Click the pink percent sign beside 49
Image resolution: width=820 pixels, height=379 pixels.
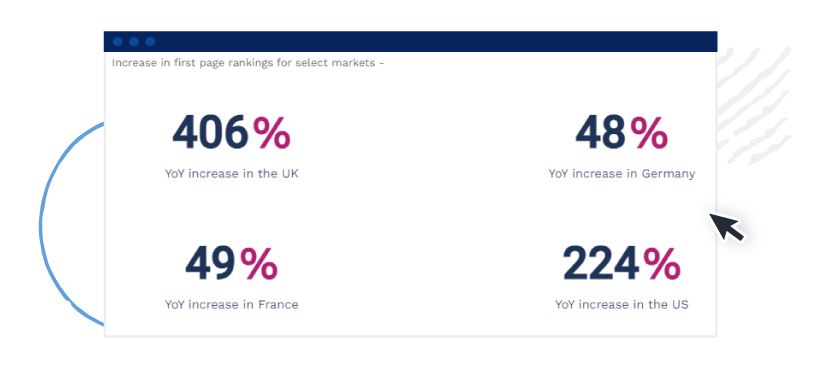pos(259,264)
